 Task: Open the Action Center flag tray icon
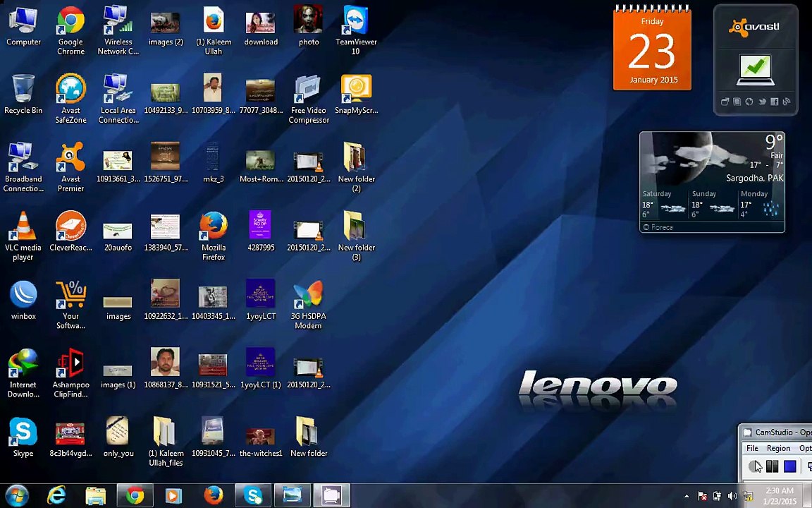pos(702,496)
